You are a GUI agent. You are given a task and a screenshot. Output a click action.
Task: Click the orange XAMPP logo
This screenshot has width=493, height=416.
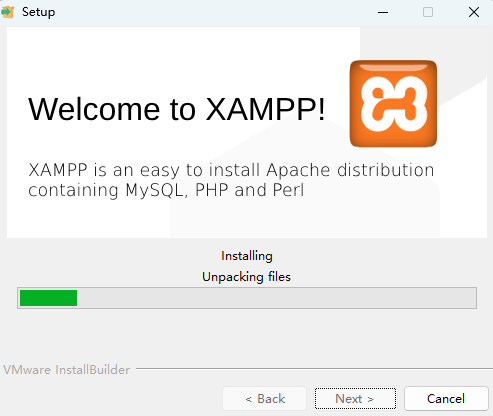(393, 104)
